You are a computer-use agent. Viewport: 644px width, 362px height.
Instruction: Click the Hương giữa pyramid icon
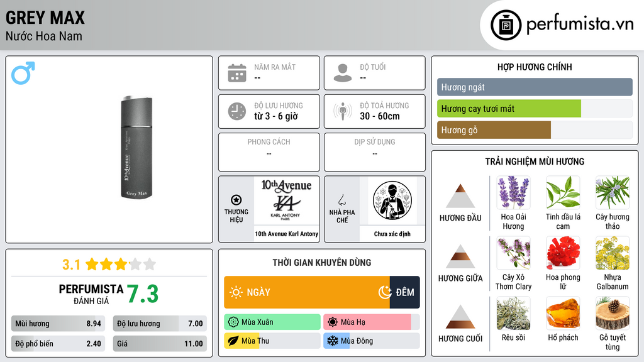pyautogui.click(x=460, y=256)
